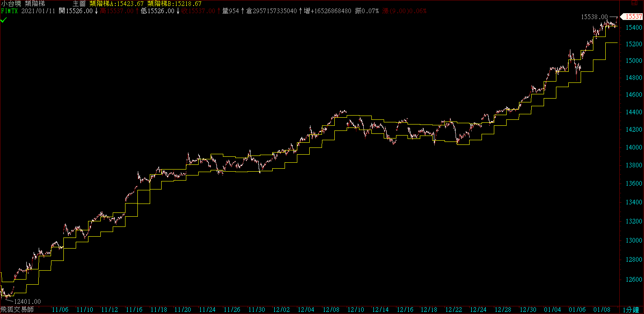Click the 高15537.00 high price
644x314 pixels.
pyautogui.click(x=117, y=11)
